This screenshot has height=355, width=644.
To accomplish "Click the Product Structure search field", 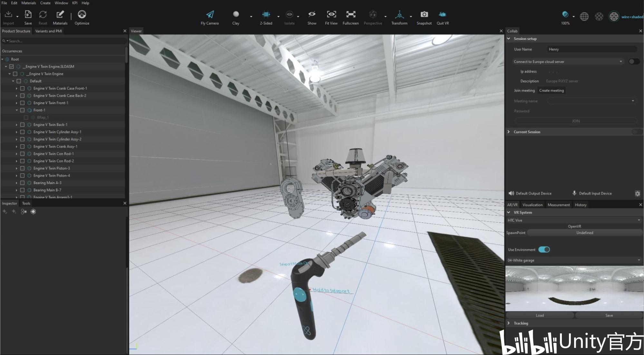I will tap(63, 41).
